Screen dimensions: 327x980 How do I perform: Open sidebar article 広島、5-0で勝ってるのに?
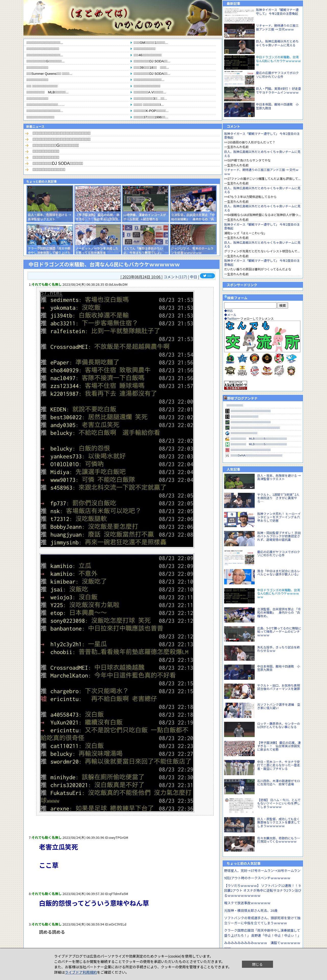point(279,631)
